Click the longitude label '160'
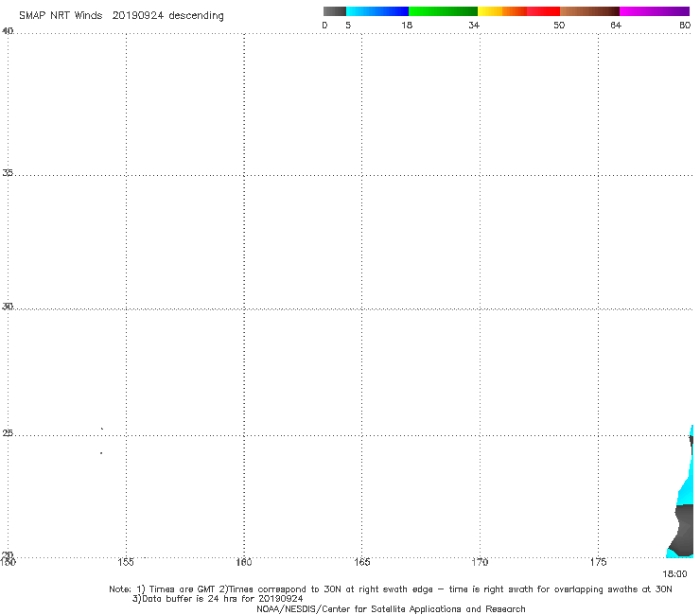 coord(244,562)
